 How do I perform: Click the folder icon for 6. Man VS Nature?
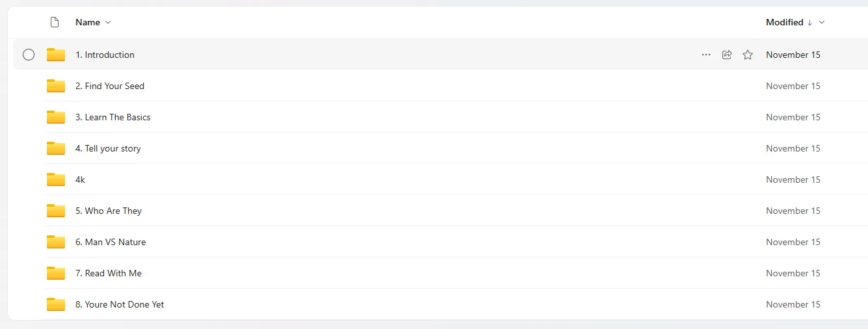(56, 242)
